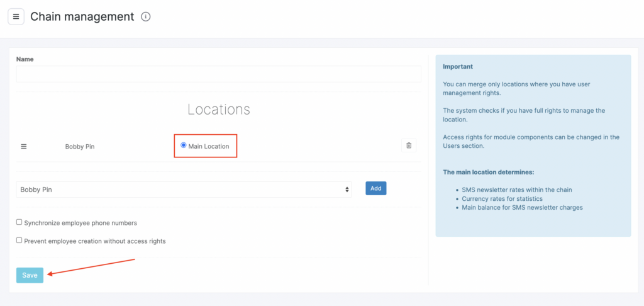This screenshot has height=306, width=644.
Task: Click the info icon beside Chain management
Action: pyautogui.click(x=146, y=17)
